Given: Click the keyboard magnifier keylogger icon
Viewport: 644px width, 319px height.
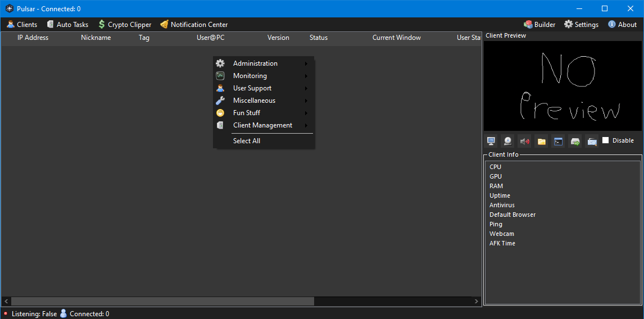Looking at the screenshot, I should (592, 141).
